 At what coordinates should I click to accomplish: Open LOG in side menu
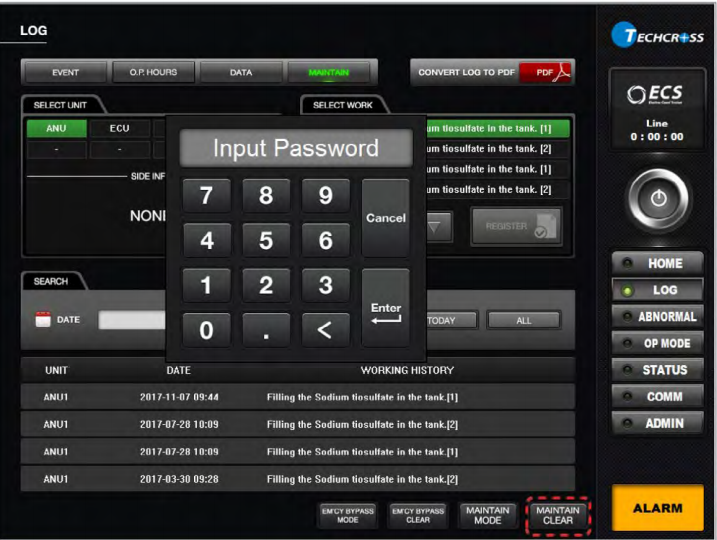[x=658, y=289]
